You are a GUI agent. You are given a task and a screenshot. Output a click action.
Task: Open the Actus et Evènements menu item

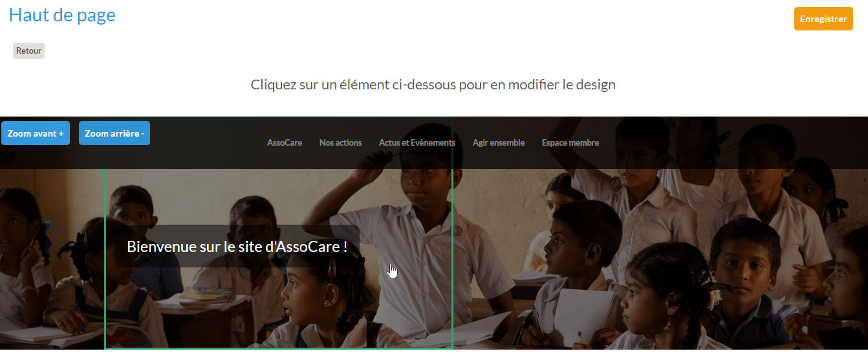[417, 142]
